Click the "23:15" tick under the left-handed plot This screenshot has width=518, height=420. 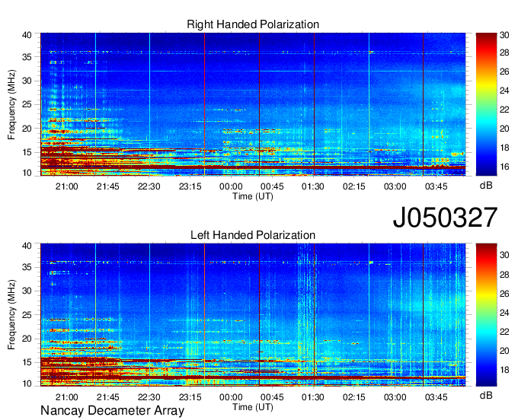[190, 397]
